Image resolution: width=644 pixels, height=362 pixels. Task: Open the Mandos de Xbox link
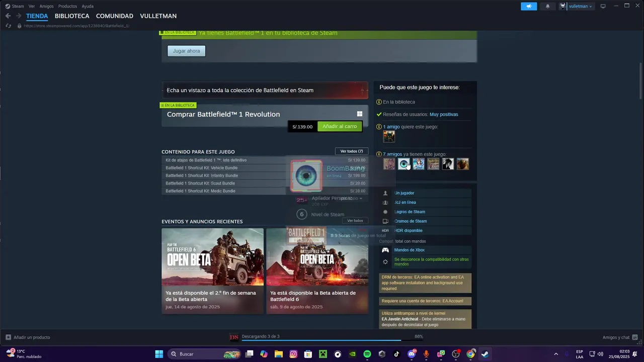pos(410,250)
